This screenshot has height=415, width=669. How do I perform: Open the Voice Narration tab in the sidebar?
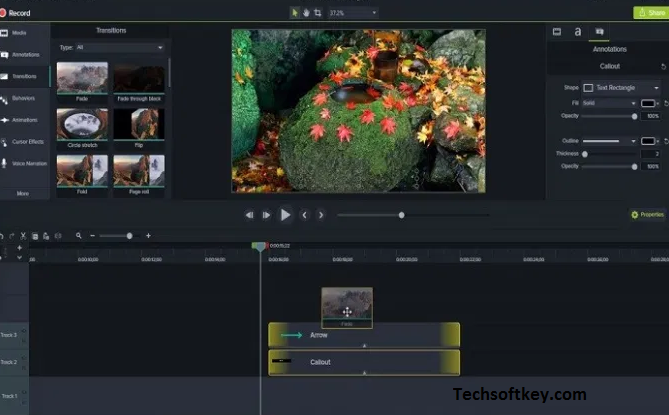(x=29, y=163)
